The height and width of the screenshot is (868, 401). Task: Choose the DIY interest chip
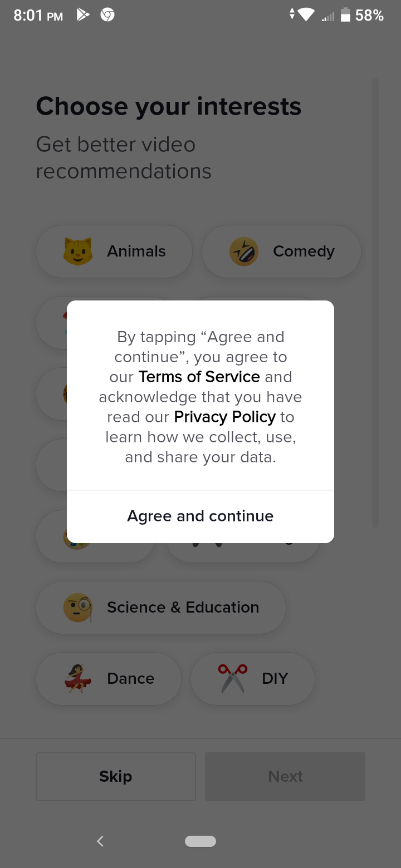pyautogui.click(x=253, y=679)
